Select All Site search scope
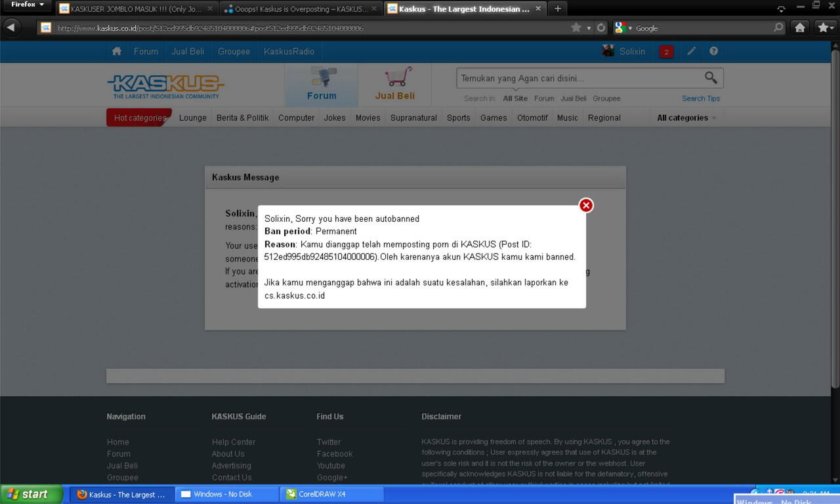This screenshot has width=840, height=504. click(x=515, y=98)
